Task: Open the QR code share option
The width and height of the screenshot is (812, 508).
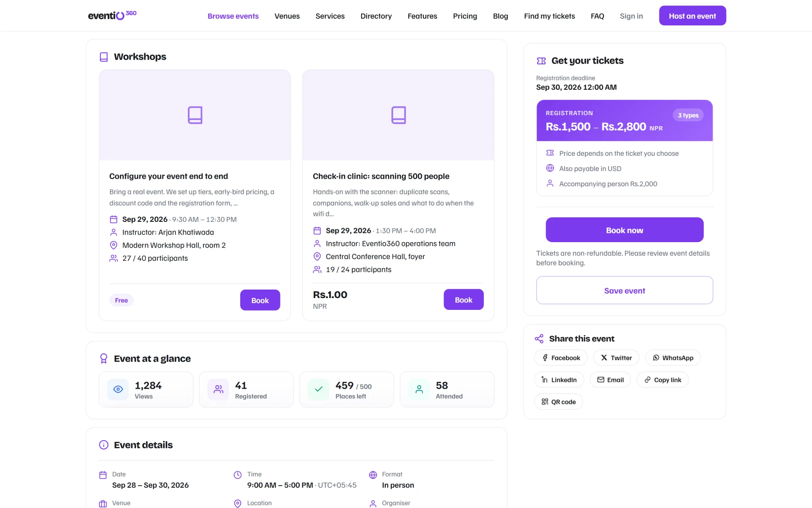Action: [x=559, y=402]
